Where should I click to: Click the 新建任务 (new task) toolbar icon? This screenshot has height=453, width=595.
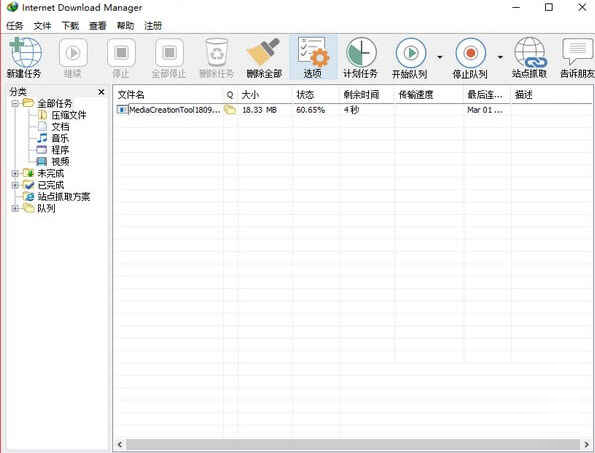click(x=25, y=52)
